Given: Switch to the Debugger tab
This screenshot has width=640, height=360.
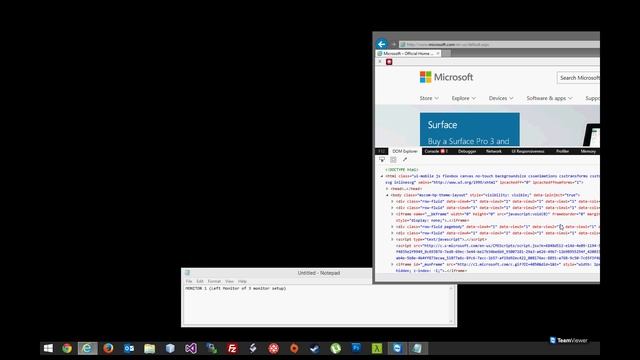Looking at the screenshot, I should coord(467,151).
